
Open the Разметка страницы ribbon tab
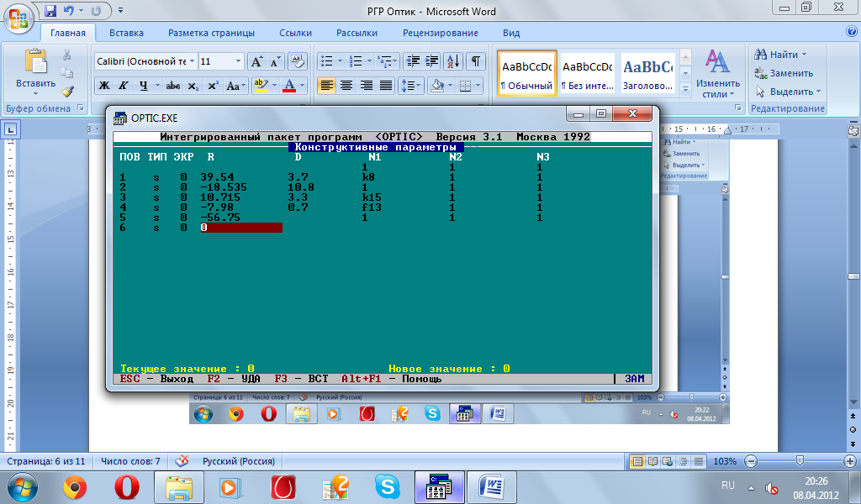click(211, 33)
